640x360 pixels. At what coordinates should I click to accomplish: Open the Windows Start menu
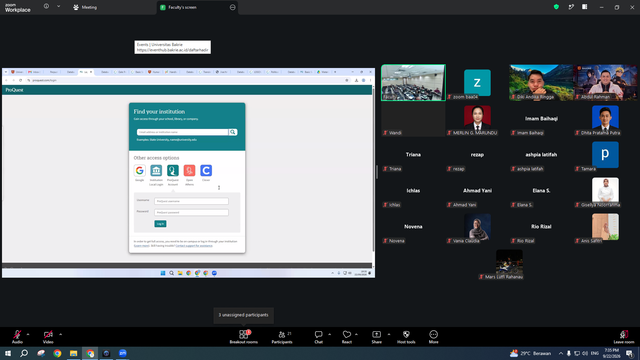pyautogui.click(x=8, y=353)
